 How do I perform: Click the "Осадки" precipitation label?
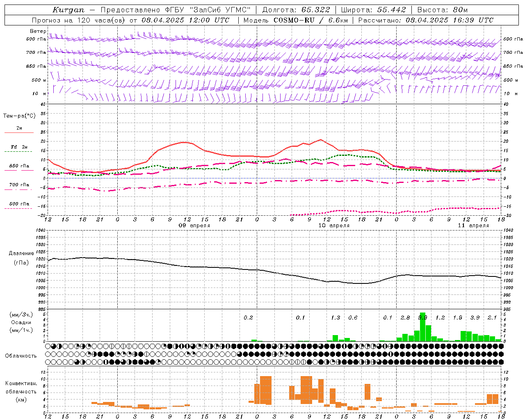(x=21, y=322)
